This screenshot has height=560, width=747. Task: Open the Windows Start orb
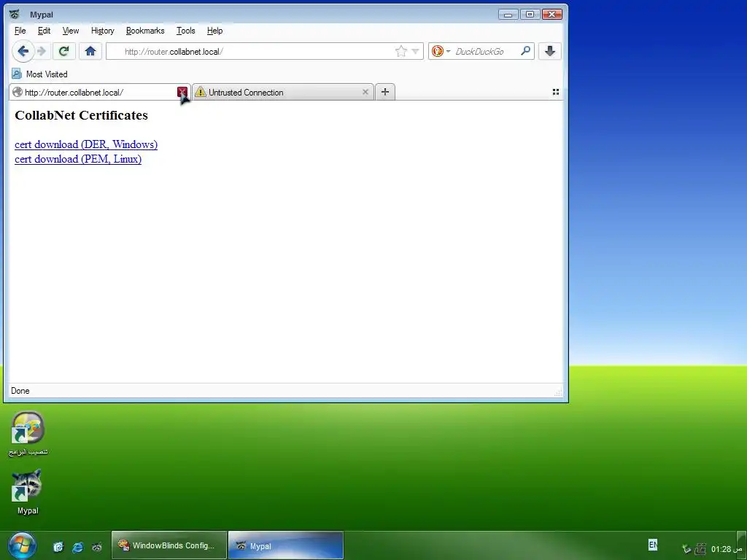click(x=21, y=545)
